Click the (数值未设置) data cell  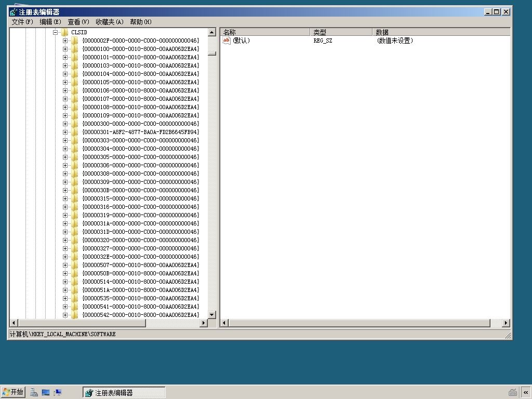point(395,41)
